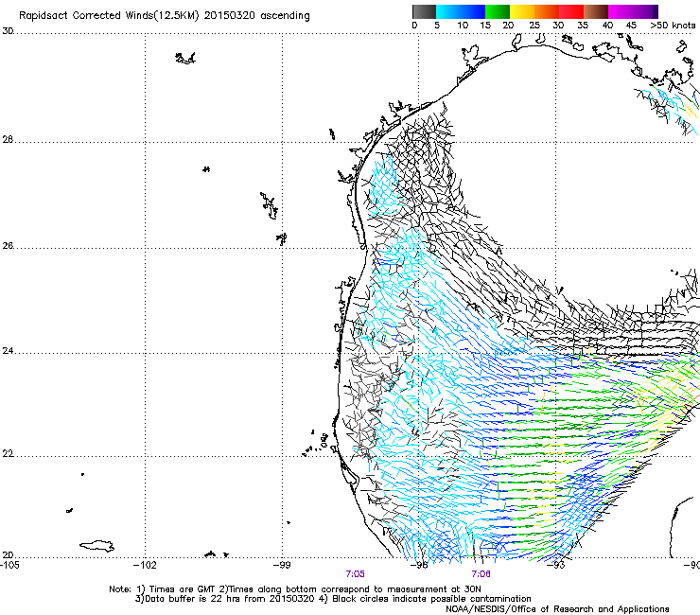The height and width of the screenshot is (615, 700).
Task: Click the '35' label under the color bar
Action: pos(583,26)
